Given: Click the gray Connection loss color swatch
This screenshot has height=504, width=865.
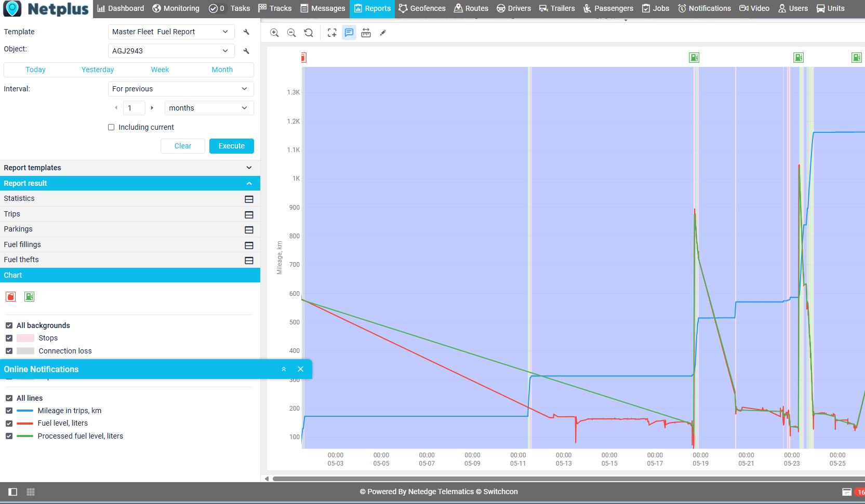Looking at the screenshot, I should point(25,351).
